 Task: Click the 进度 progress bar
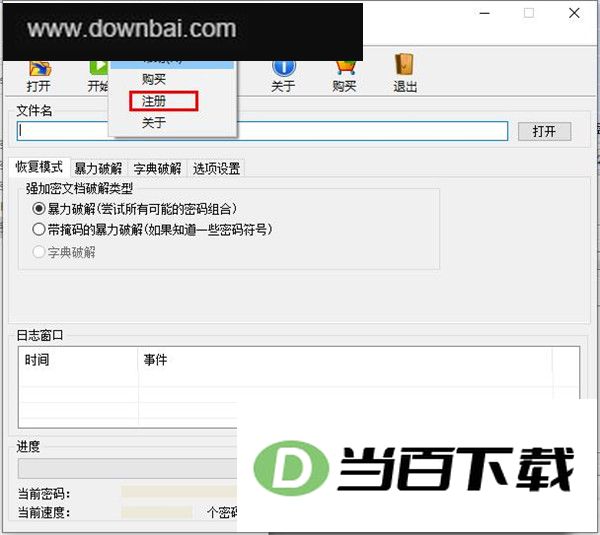(x=127, y=468)
